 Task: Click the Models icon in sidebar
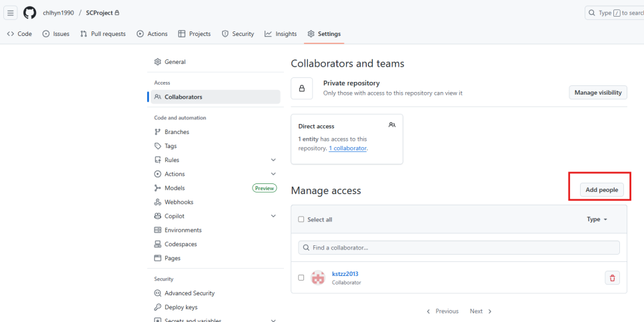[x=158, y=188]
